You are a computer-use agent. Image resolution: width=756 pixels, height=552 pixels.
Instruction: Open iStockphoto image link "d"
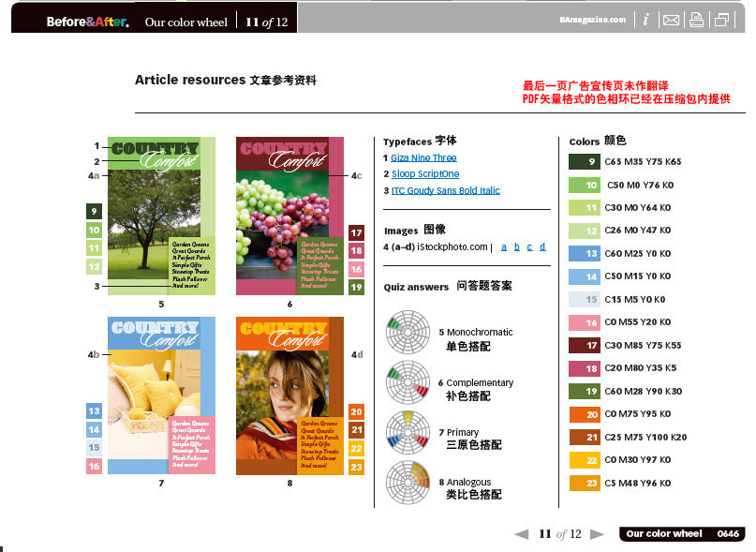pos(542,246)
